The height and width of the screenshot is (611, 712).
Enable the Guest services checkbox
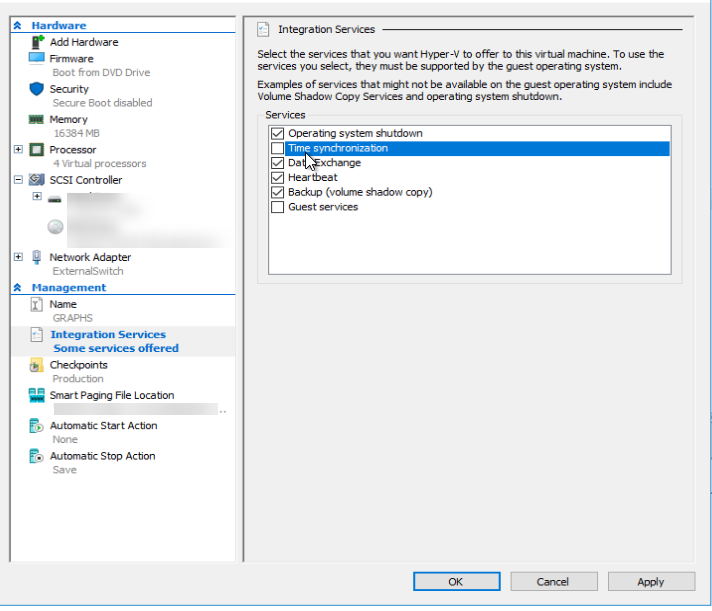pos(277,207)
